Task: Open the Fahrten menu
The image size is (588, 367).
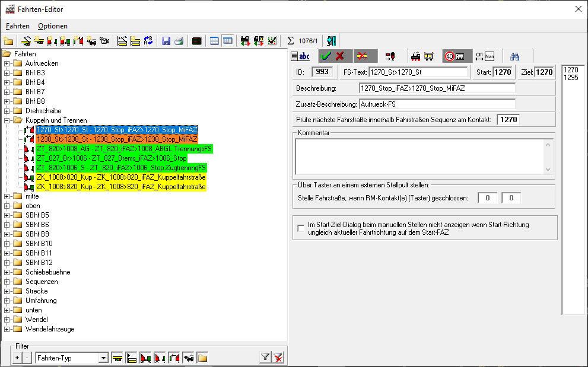Action: coord(18,26)
